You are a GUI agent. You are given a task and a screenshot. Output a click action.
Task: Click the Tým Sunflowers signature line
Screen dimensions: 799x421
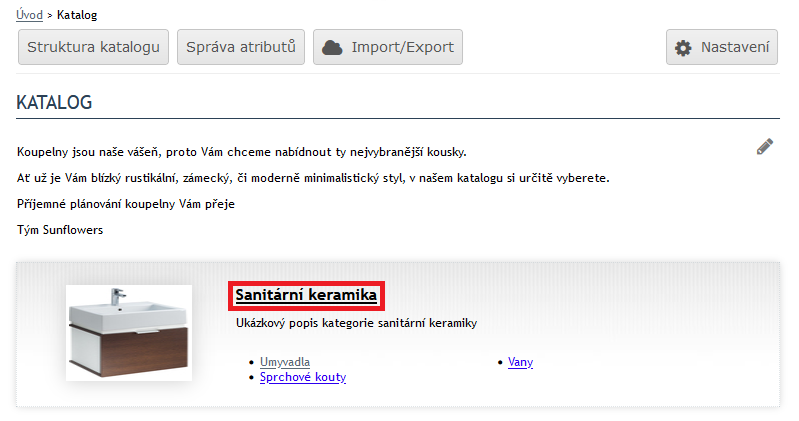point(60,230)
